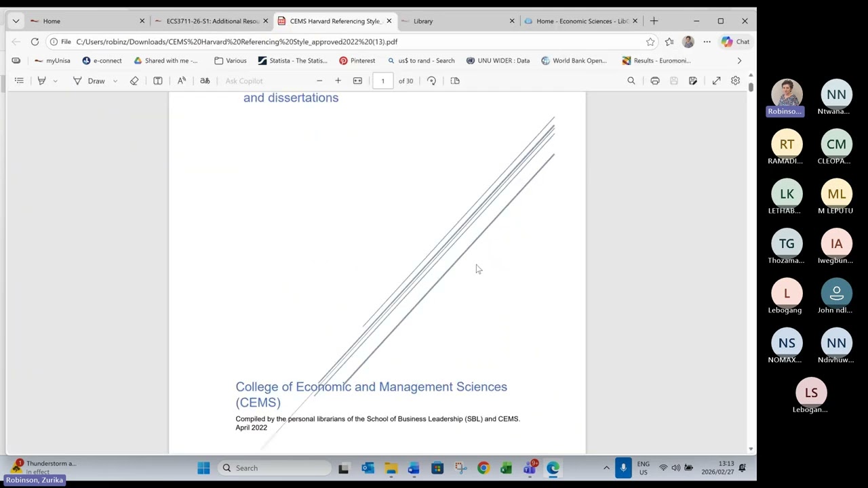Screen dimensions: 868x488
Task: Open the Thunderstorm weather widget
Action: pos(44,467)
